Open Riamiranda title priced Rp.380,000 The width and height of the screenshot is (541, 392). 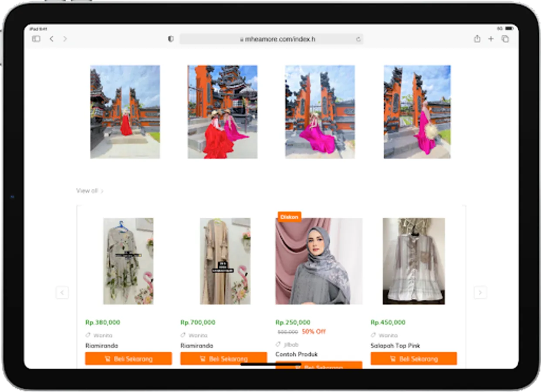(x=101, y=346)
